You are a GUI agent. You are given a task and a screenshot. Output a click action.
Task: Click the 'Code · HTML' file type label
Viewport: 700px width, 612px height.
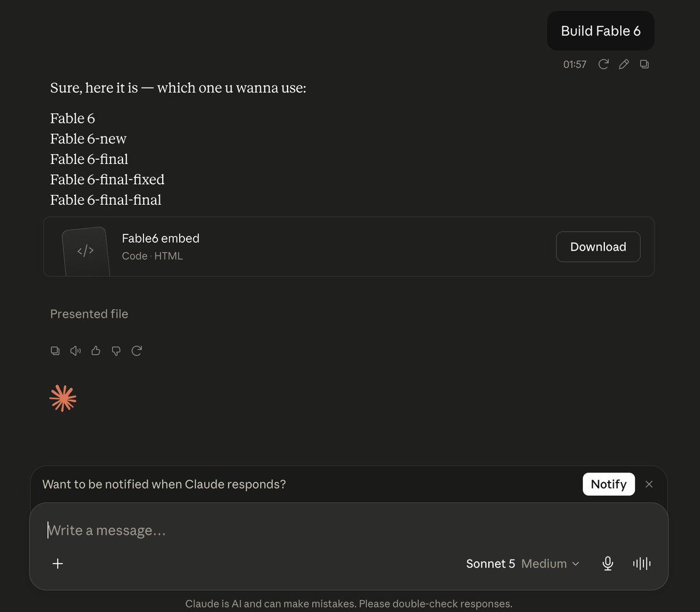point(152,256)
